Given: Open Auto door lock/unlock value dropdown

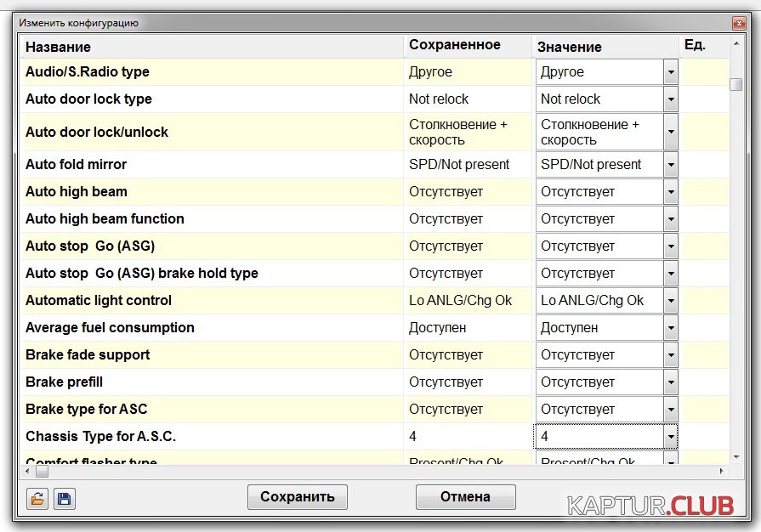Looking at the screenshot, I should 670,132.
